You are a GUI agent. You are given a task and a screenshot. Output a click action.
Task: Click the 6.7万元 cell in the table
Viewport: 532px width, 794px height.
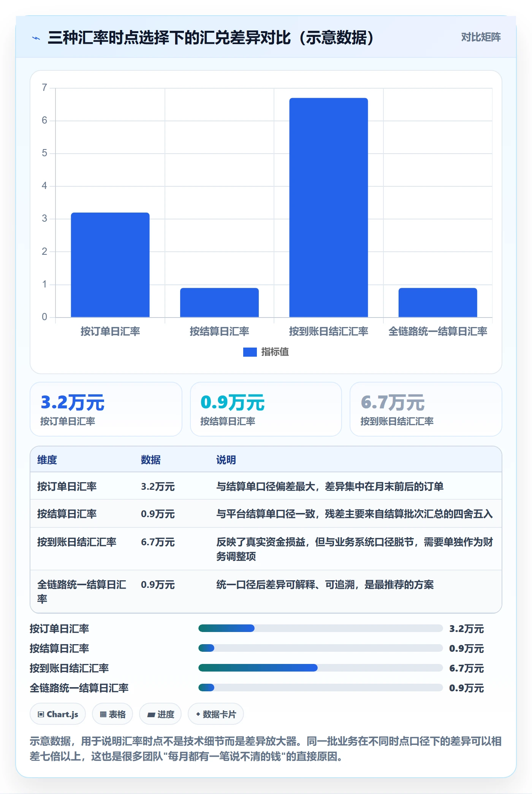(x=158, y=542)
